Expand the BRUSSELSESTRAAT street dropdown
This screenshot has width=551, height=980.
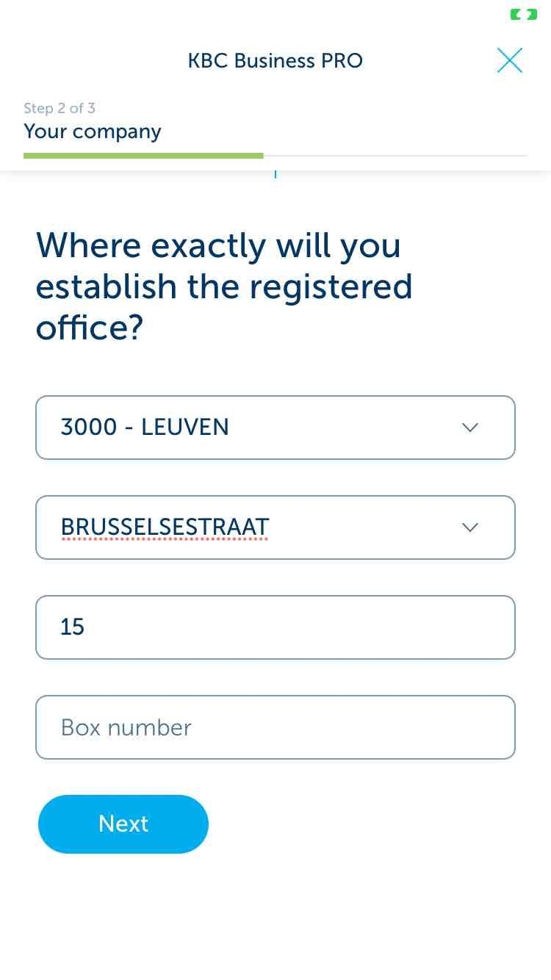[x=275, y=527]
